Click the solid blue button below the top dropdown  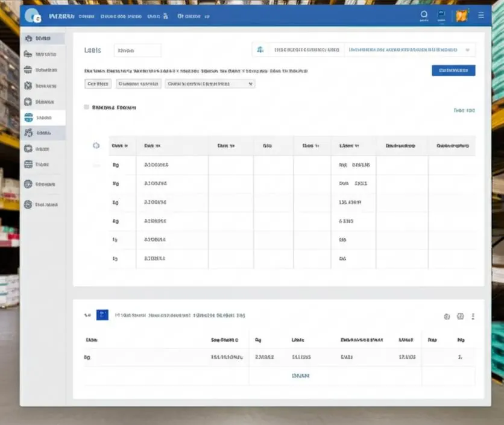click(453, 71)
